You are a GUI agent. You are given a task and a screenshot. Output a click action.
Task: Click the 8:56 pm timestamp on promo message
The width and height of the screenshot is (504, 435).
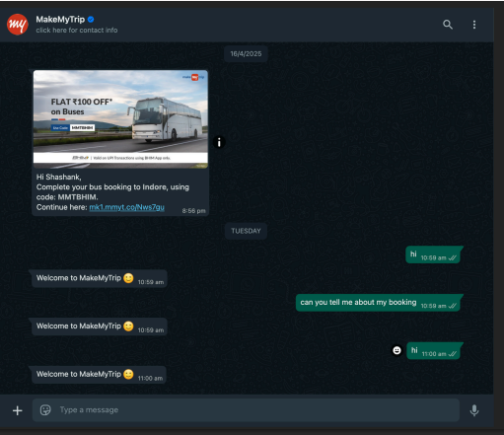pyautogui.click(x=194, y=211)
